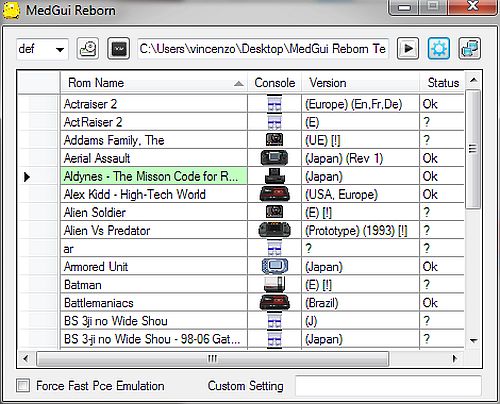Image resolution: width=500 pixels, height=404 pixels.
Task: Click WonderSwan icon in Armored Unit row
Action: click(x=274, y=266)
